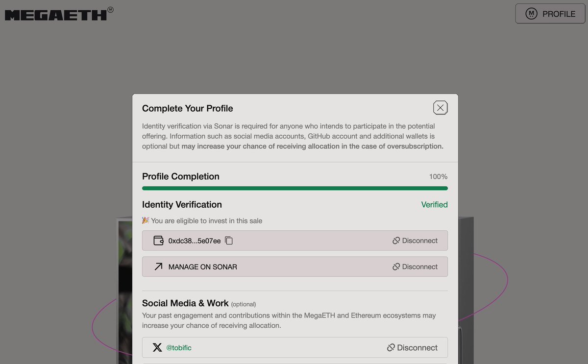Click the green Profile Completion progress bar

pyautogui.click(x=294, y=188)
